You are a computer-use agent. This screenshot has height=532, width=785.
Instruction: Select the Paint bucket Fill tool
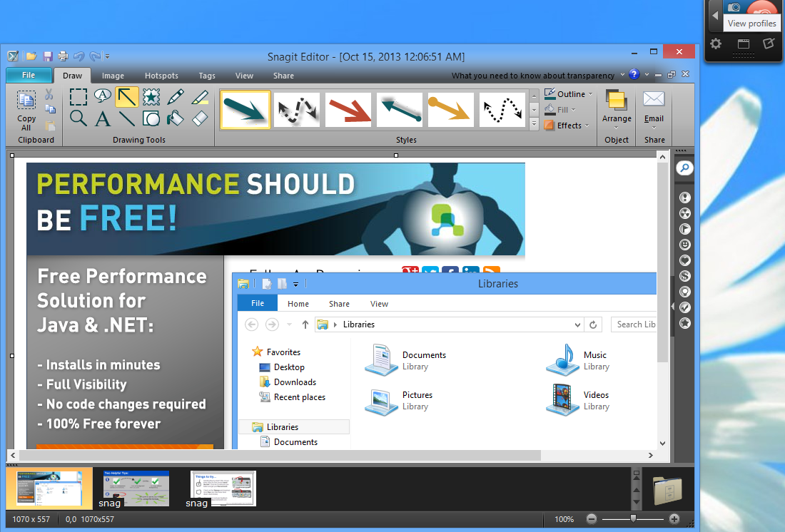click(176, 118)
